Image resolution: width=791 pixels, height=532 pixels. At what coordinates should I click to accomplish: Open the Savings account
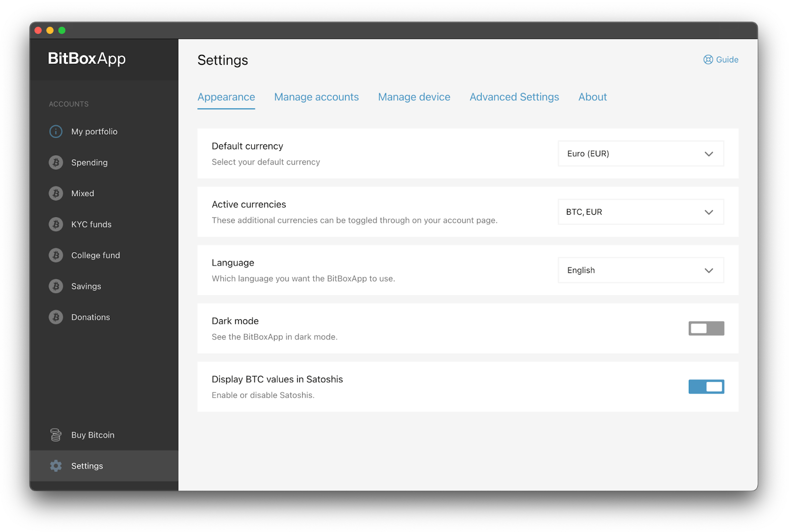104,286
